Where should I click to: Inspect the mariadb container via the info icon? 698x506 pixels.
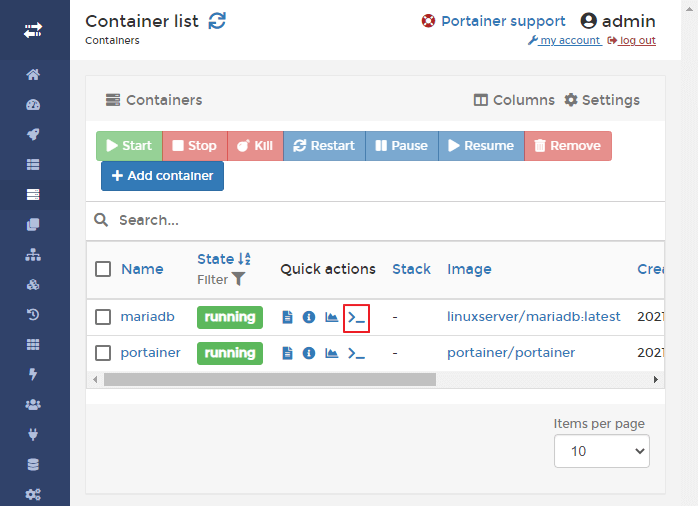(x=309, y=317)
